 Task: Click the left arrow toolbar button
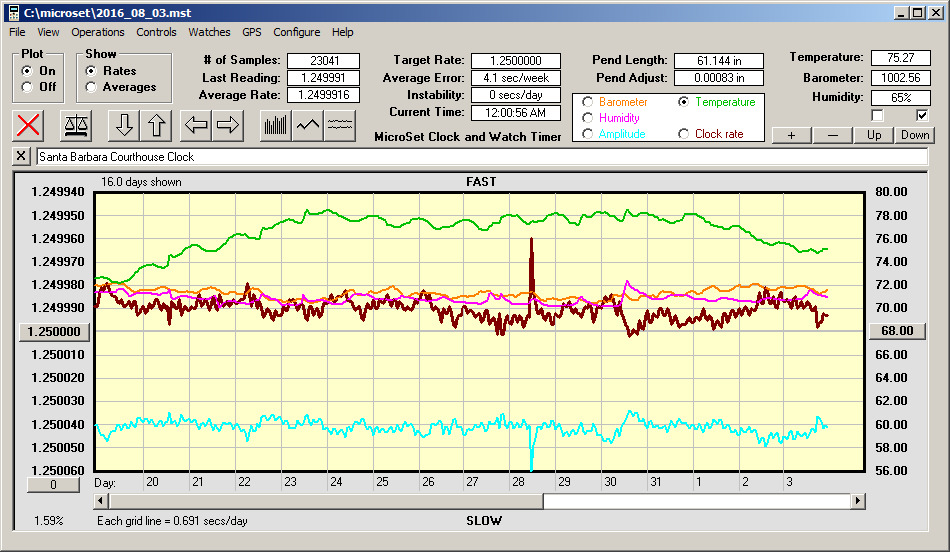(x=196, y=125)
